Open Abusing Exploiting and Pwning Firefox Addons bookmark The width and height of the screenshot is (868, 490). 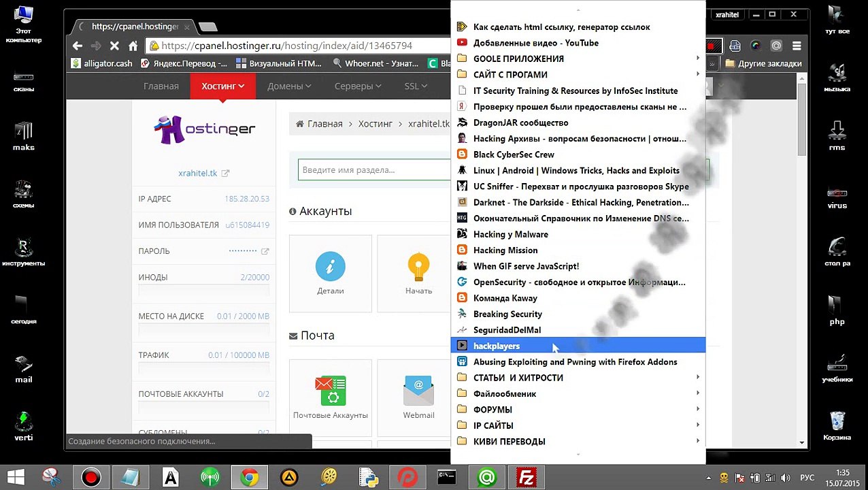tap(578, 362)
